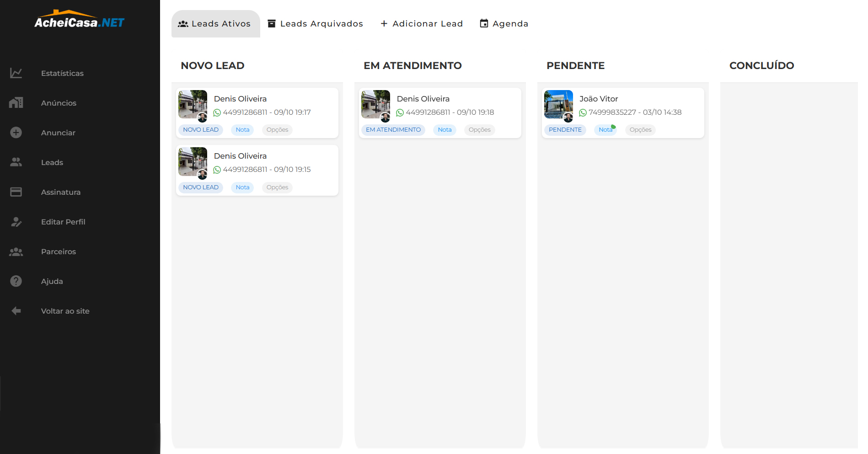
Task: Click the NOVO LEAD status badge on top card
Action: coord(200,129)
